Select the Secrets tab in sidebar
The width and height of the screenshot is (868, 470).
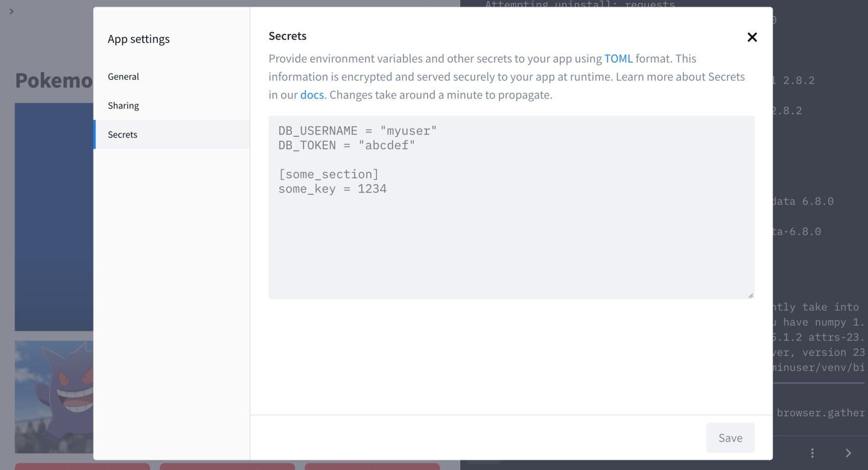tap(171, 135)
